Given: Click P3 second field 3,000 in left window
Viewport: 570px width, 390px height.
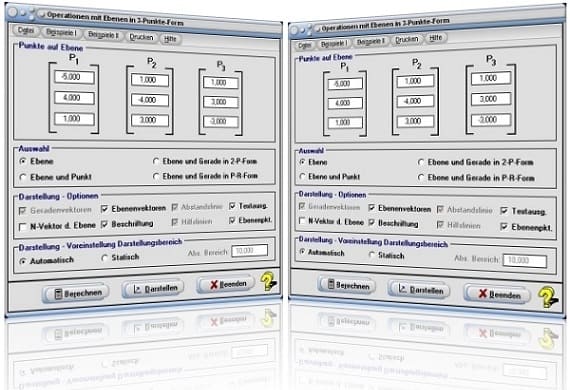Looking at the screenshot, I should [221, 102].
